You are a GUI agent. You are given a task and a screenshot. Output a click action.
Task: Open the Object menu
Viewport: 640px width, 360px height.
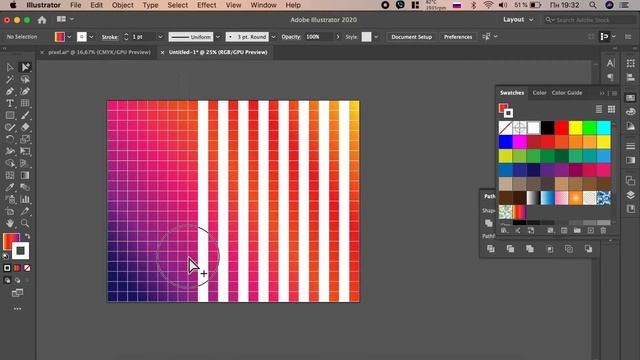coord(122,5)
